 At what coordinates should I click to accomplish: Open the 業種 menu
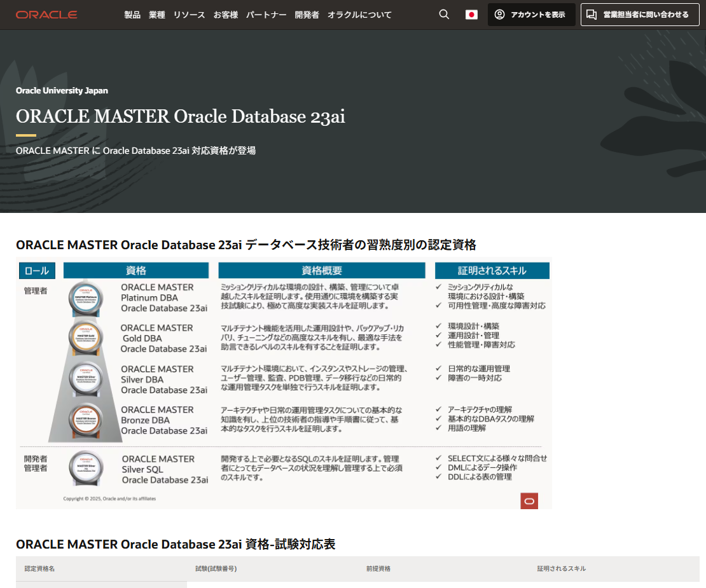(157, 15)
